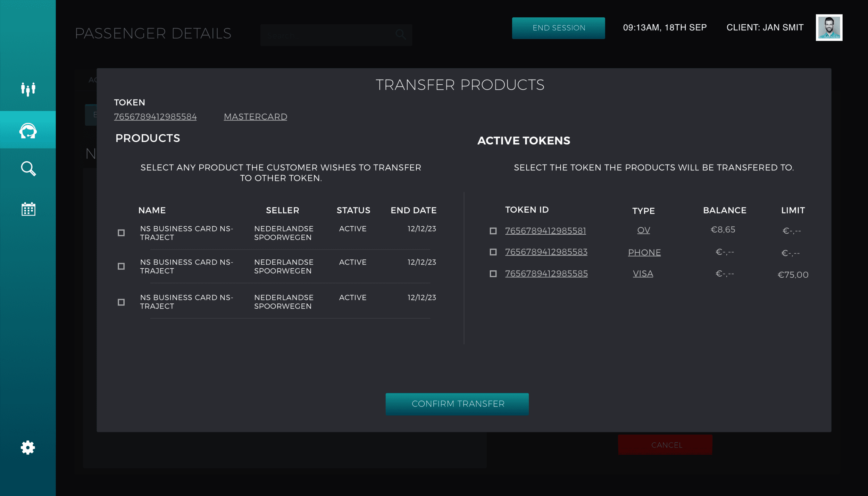This screenshot has height=496, width=868.
Task: Check the third NS Business Card product
Action: click(121, 302)
